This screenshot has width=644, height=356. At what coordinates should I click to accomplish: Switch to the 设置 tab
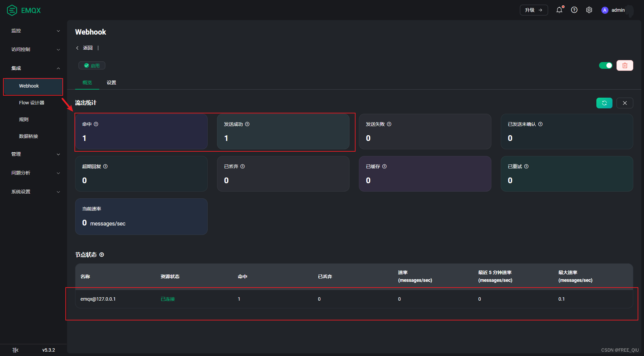[111, 83]
